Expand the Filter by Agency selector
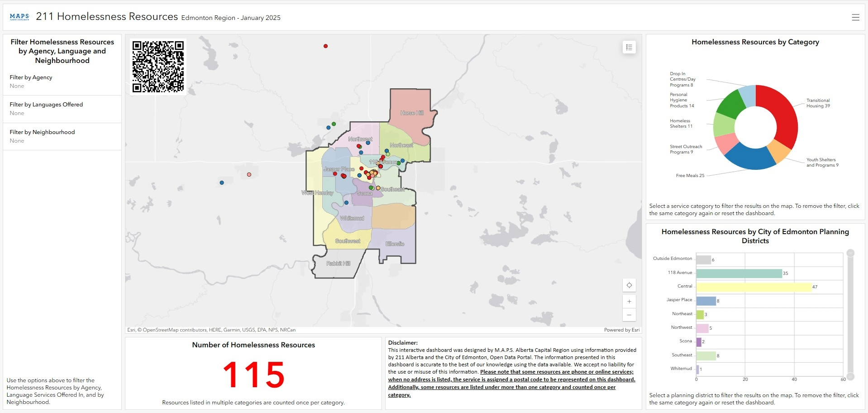 coord(62,82)
